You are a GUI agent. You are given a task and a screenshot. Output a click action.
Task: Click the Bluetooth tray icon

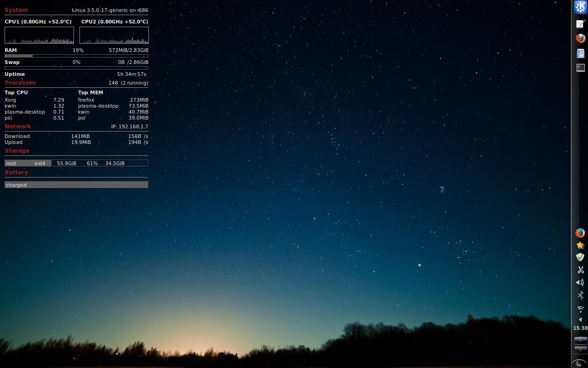point(580,295)
